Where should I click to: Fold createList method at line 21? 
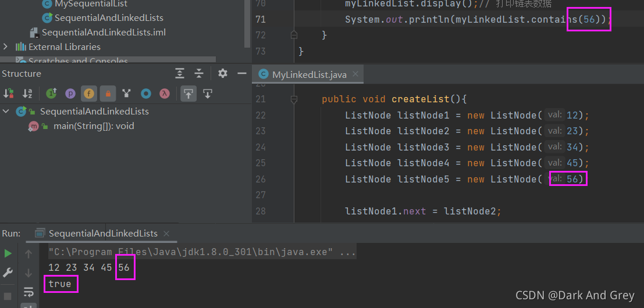click(x=294, y=99)
